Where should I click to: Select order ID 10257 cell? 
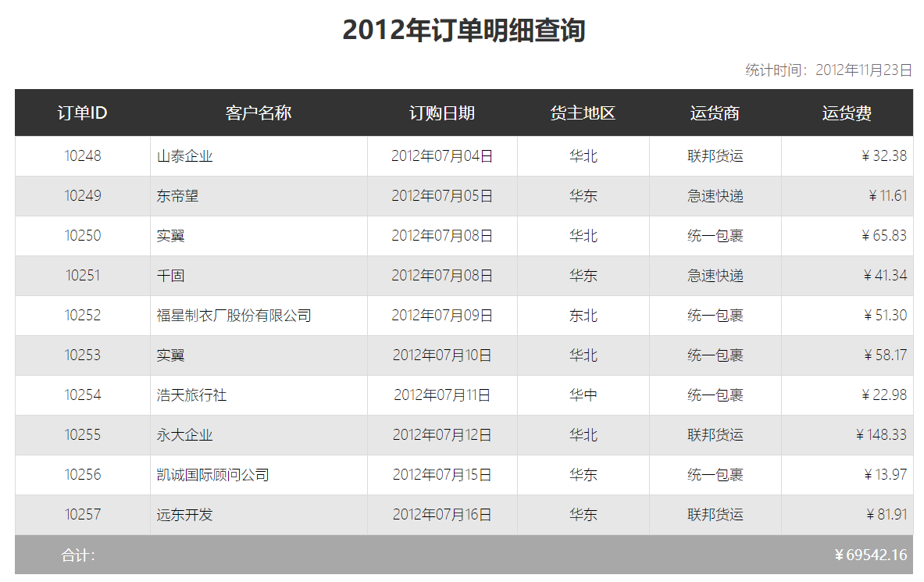[x=83, y=514]
